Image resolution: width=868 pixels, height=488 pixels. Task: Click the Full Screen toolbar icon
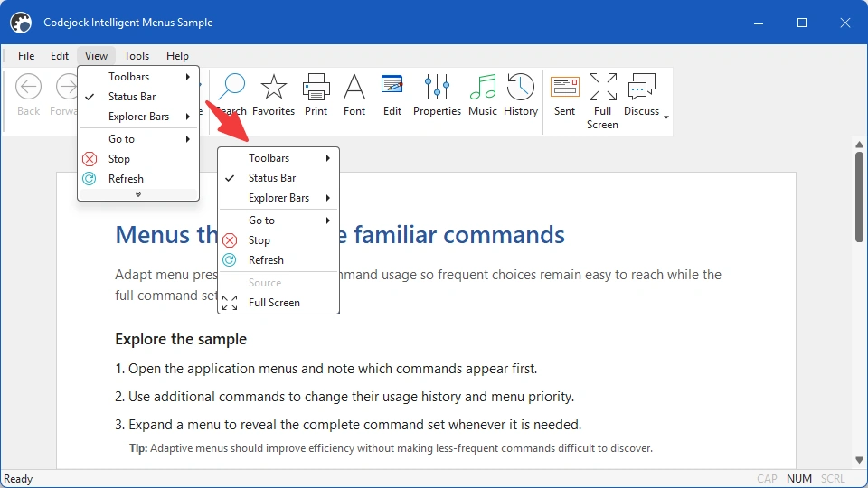(x=602, y=102)
